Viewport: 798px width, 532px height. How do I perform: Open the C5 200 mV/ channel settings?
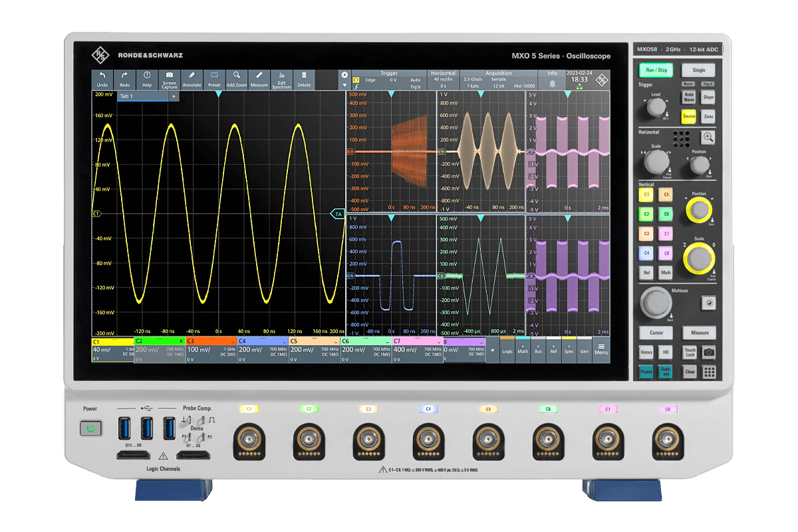[314, 350]
